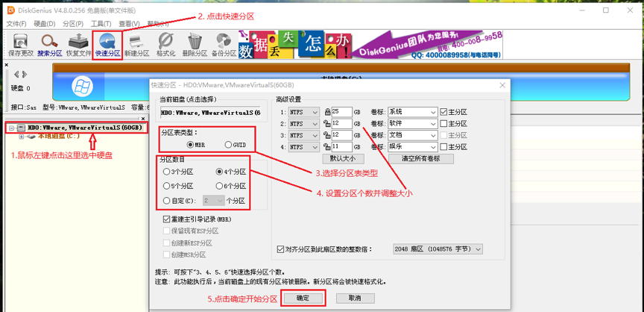This screenshot has height=312, width=644.
Task: Click the Format (格式化) toolbar icon
Action: 165,46
